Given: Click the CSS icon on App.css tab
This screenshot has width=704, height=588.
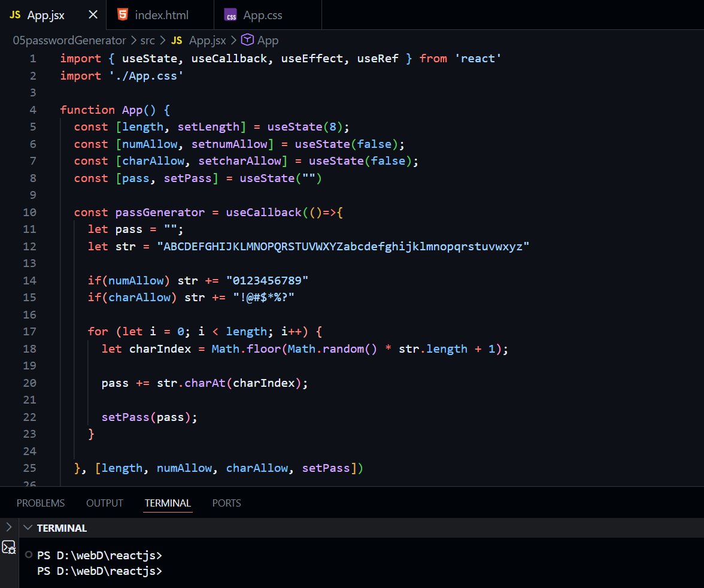Looking at the screenshot, I should point(231,16).
